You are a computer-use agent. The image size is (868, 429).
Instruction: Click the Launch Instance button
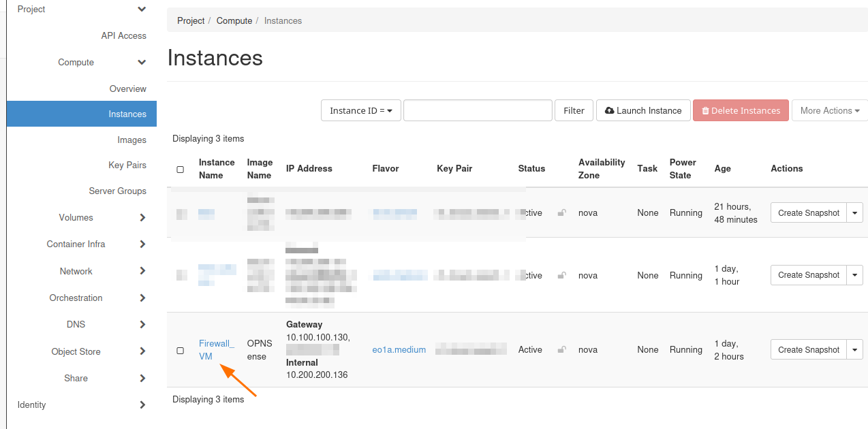click(x=643, y=110)
